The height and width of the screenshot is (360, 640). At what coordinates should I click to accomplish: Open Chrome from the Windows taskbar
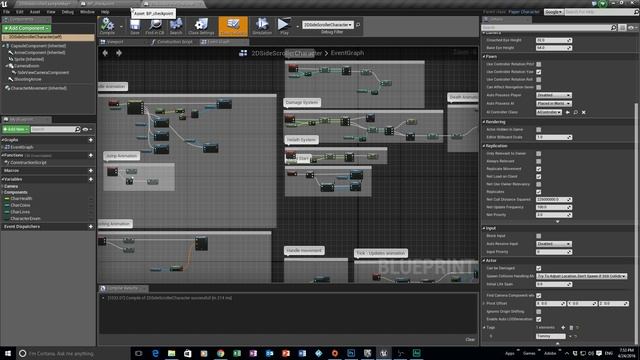(x=220, y=353)
